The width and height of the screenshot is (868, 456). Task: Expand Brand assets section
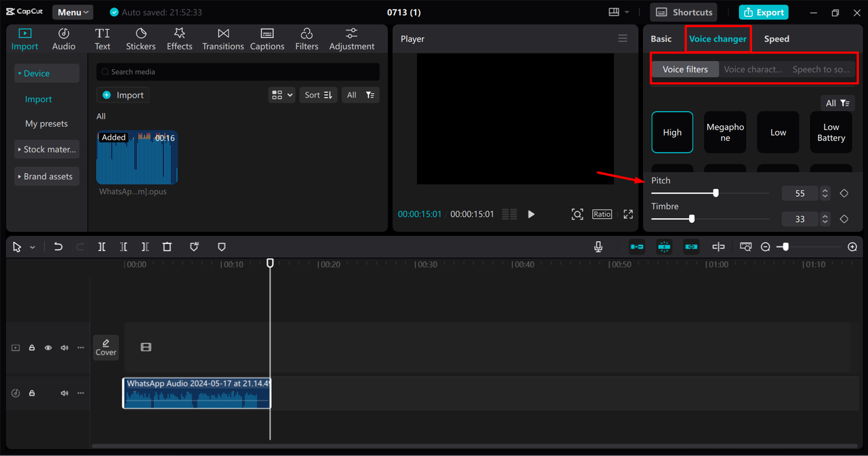tap(47, 176)
